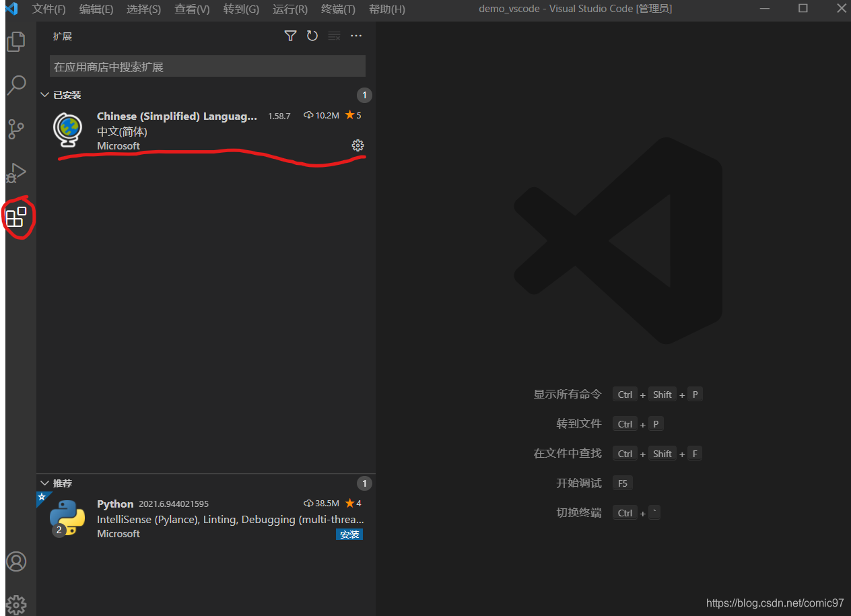Image resolution: width=851 pixels, height=616 pixels.
Task: Open the Extensions view icon
Action: pos(16,216)
